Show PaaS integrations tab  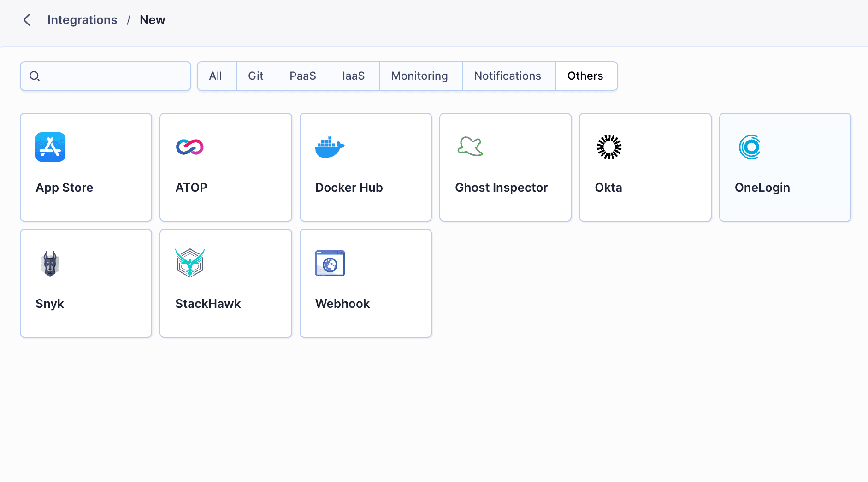click(303, 76)
